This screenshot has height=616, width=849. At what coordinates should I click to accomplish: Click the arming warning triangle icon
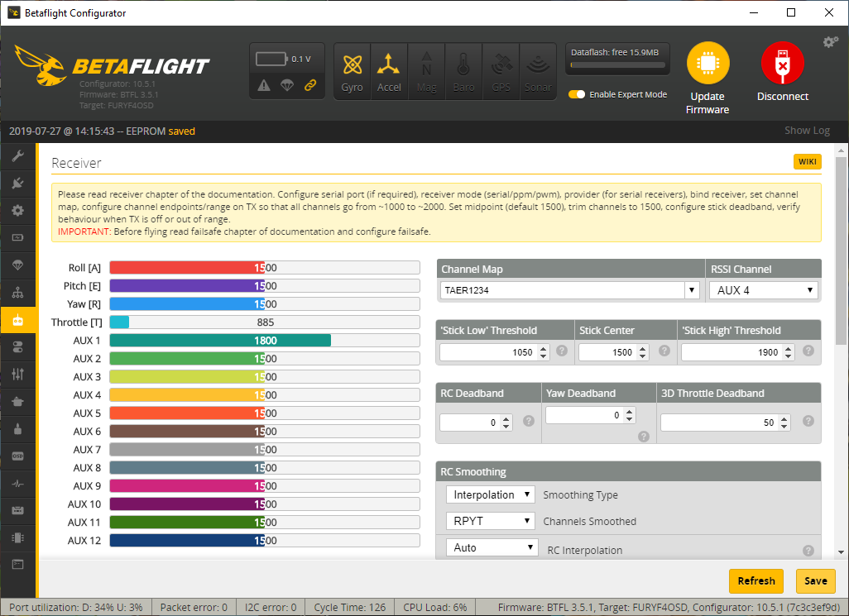(x=264, y=85)
